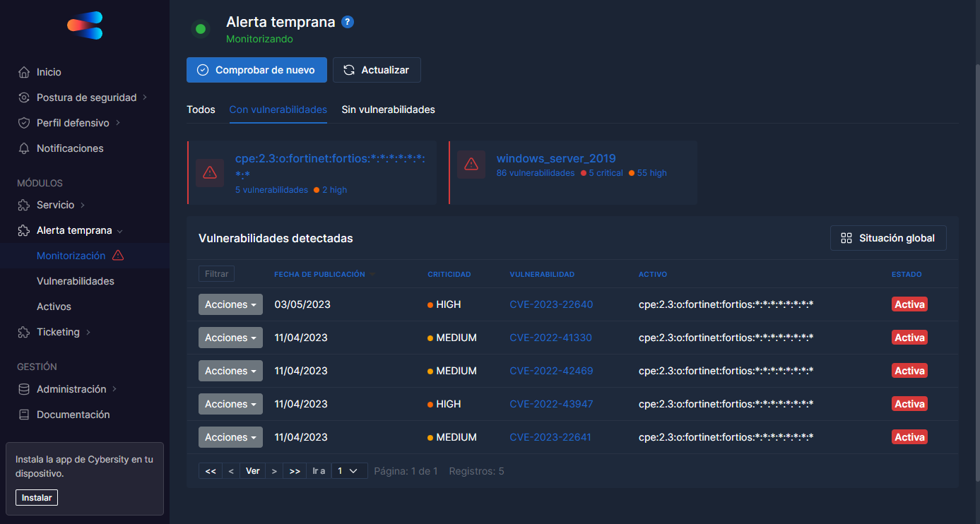980x524 pixels.
Task: Click the Notificaciones bell icon
Action: (24, 148)
